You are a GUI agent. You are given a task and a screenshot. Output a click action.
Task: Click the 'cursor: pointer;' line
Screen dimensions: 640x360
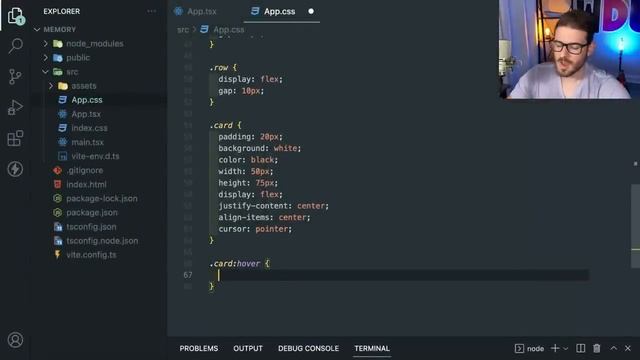tap(255, 229)
